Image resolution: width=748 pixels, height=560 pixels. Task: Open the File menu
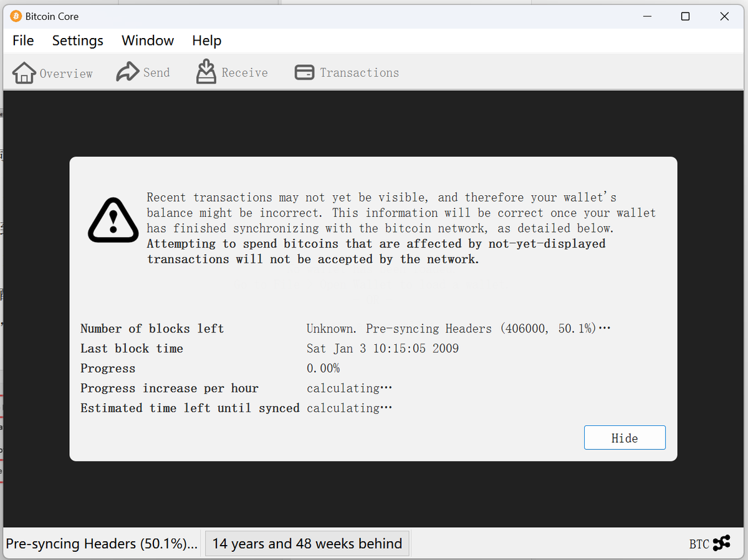click(23, 41)
